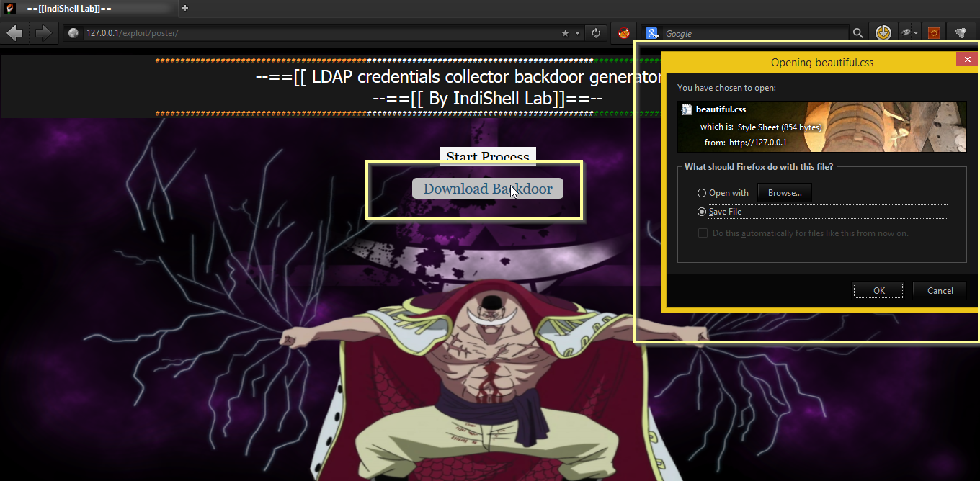This screenshot has height=481, width=980.
Task: Go forward with the browser forward arrow
Action: point(43,32)
